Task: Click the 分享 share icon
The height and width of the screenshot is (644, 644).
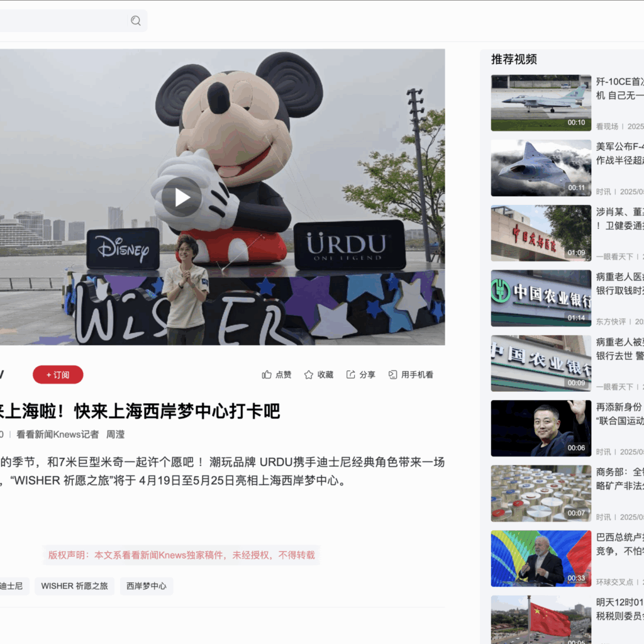Action: click(350, 375)
